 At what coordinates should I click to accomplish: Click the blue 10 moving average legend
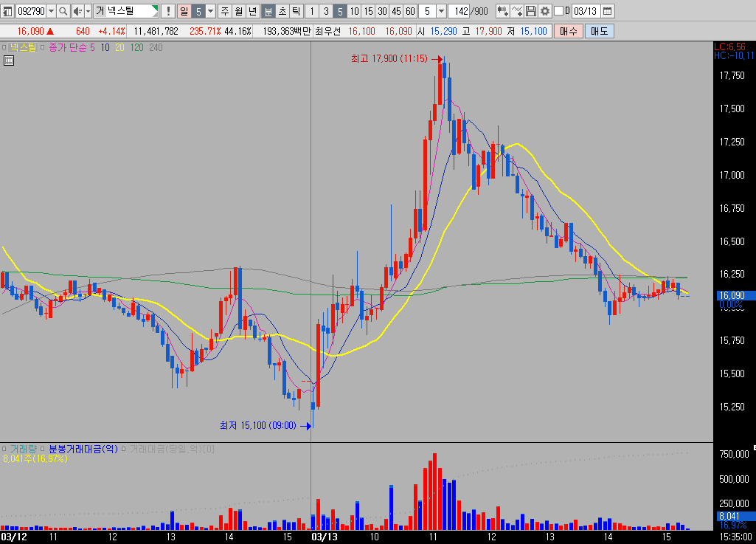click(x=105, y=47)
